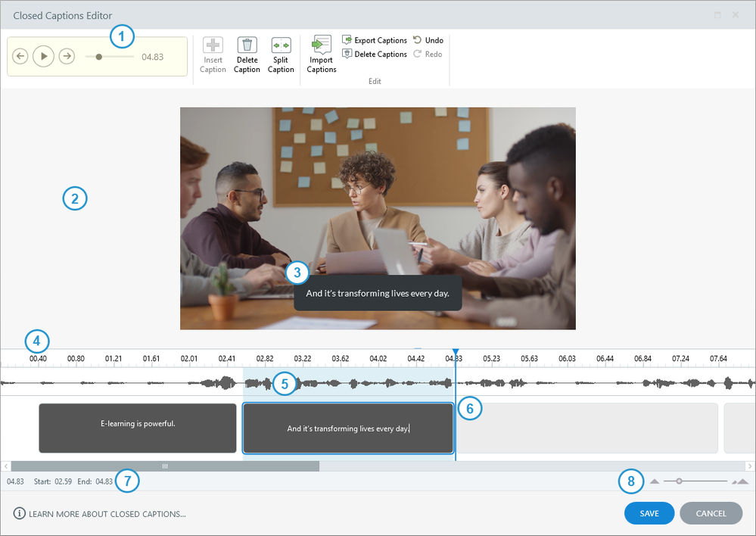Select the 'E-learning is powerful.' caption block
The width and height of the screenshot is (756, 536).
[138, 428]
